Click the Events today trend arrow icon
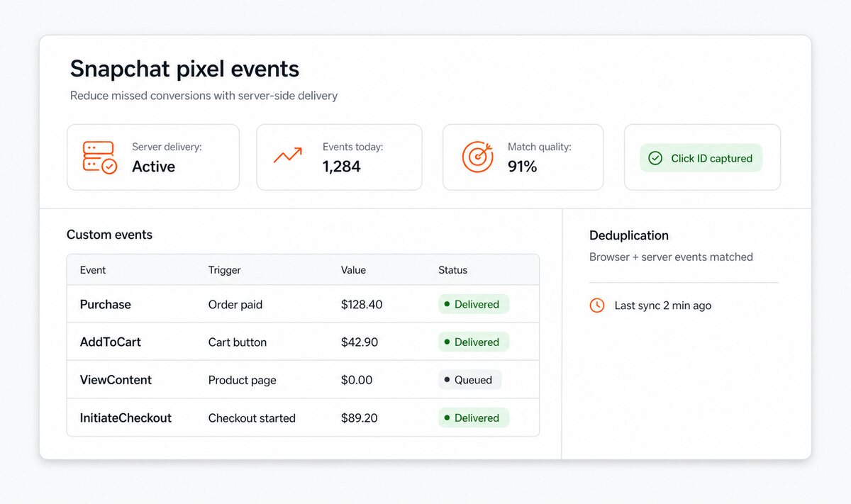This screenshot has width=851, height=504. (x=288, y=155)
